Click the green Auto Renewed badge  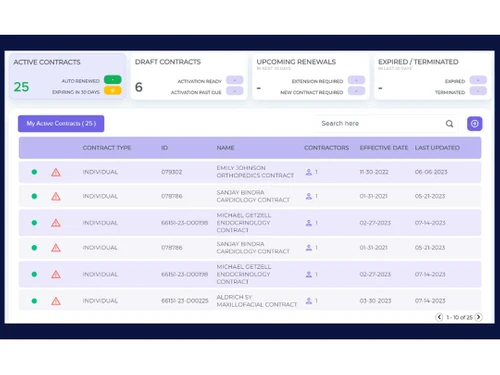[x=113, y=80]
